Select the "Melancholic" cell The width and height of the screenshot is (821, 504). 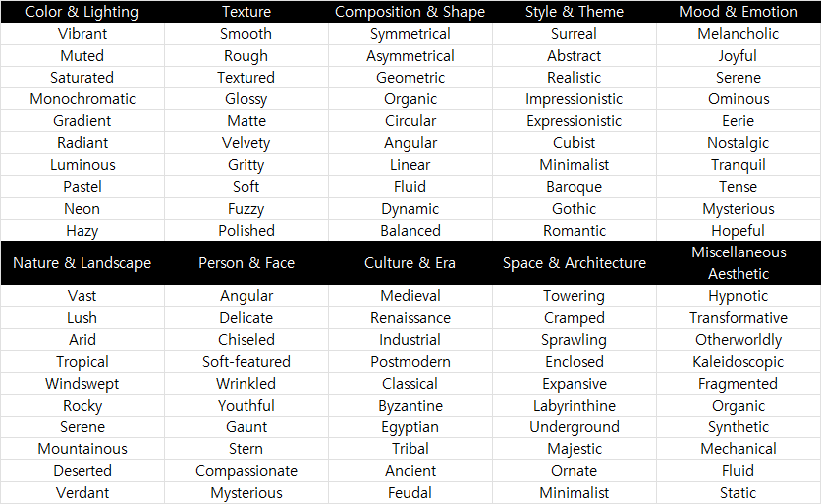tap(739, 34)
